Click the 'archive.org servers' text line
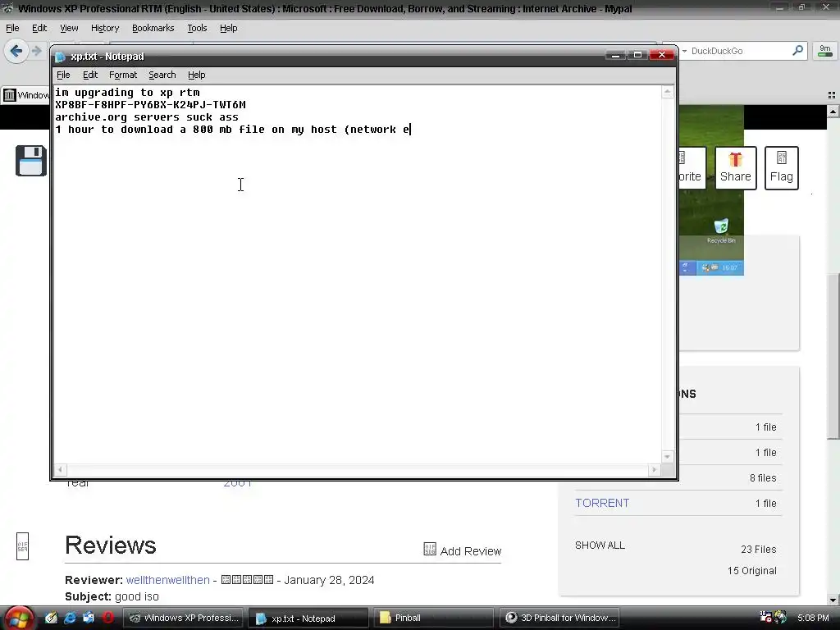Screen dimensions: 840x630 [147, 116]
